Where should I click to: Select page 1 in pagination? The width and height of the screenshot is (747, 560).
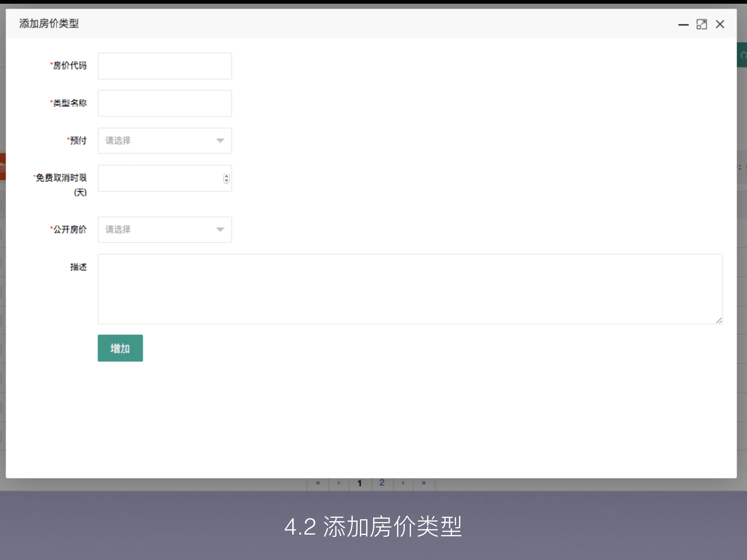[x=360, y=483]
